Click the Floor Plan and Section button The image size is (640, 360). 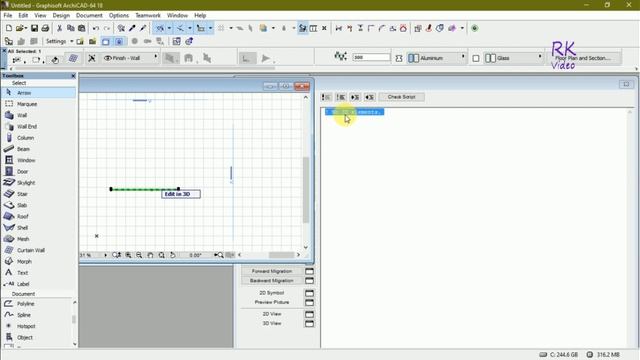[584, 58]
